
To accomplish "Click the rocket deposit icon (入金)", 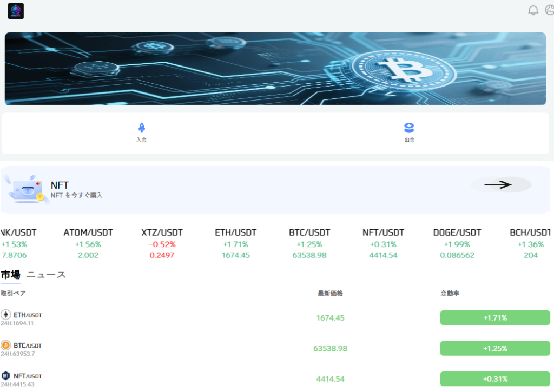I will [142, 128].
